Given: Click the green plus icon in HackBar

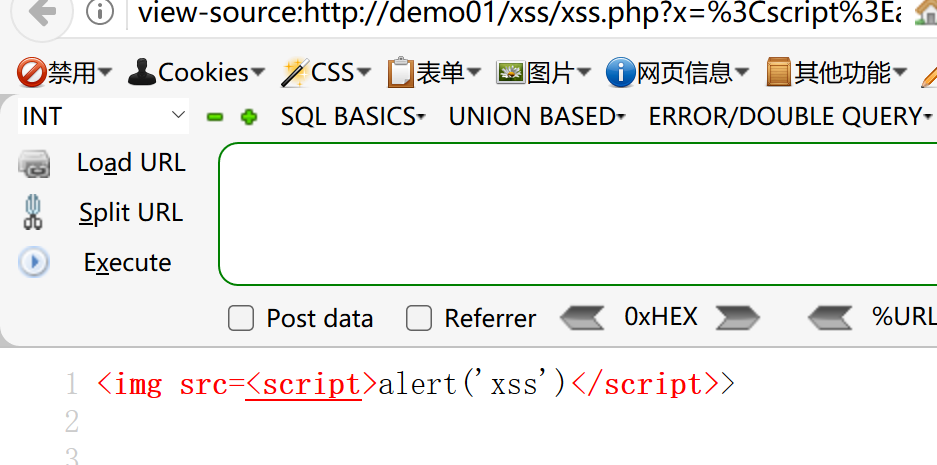Looking at the screenshot, I should (x=249, y=117).
